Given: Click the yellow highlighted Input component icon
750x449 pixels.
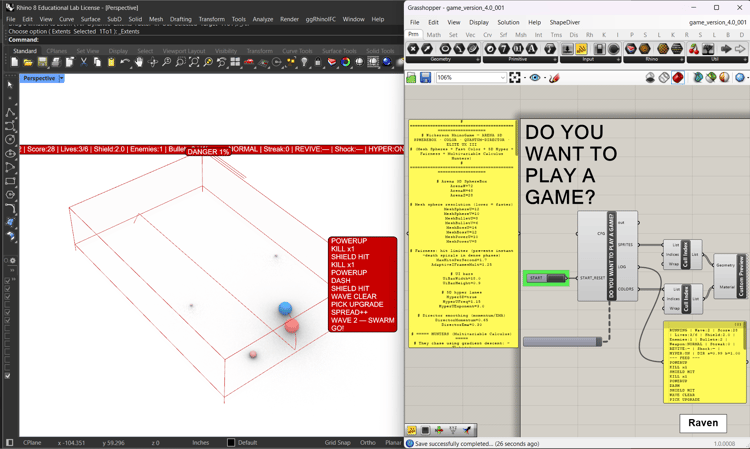Looking at the screenshot, I should (581, 49).
